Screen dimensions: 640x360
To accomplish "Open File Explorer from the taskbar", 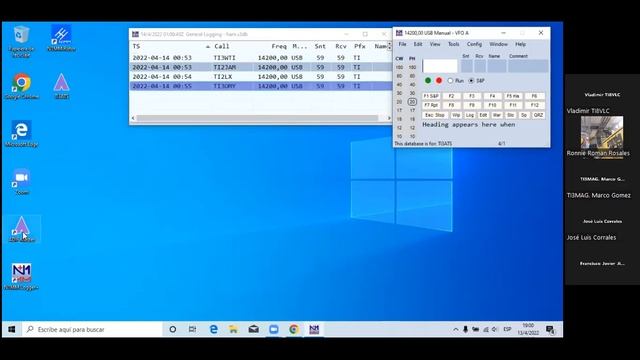I will point(233,329).
